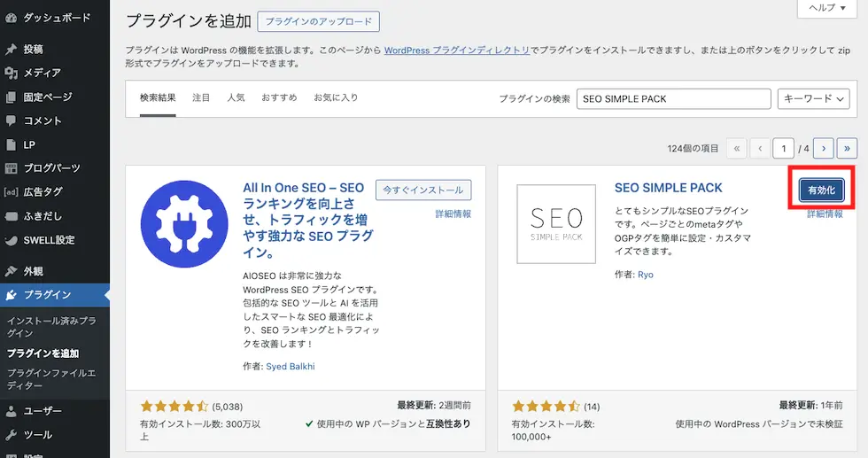Click the speech bubble icon beside コメント
This screenshot has width=868, height=458.
11,120
